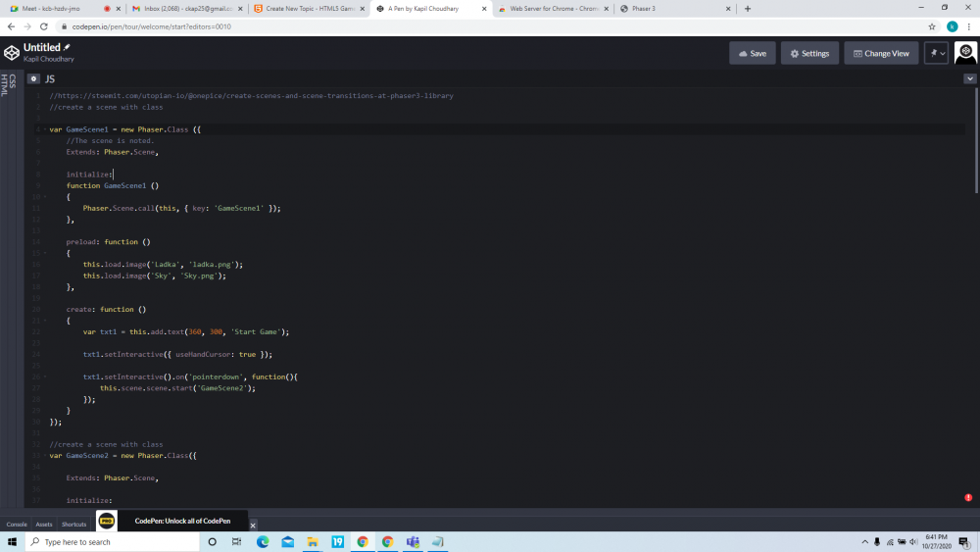Collapse the code fold at line 21
This screenshot has height=552, width=980.
[44, 321]
